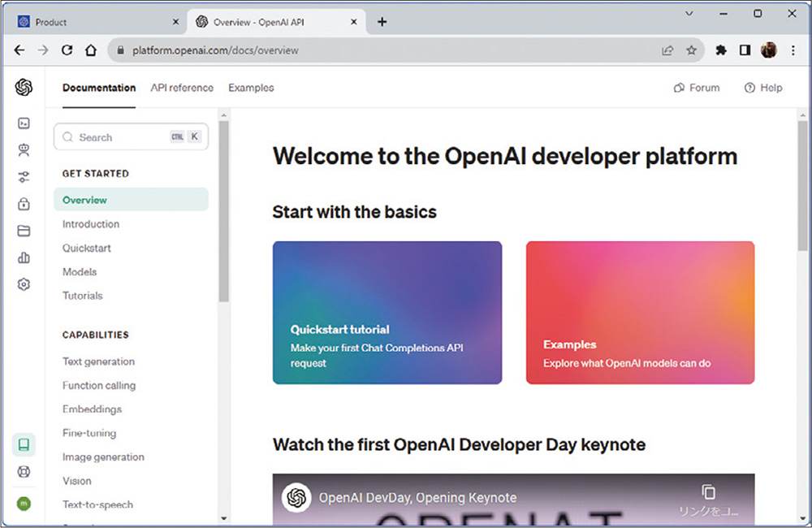The image size is (812, 528).
Task: Open the Playground terminal icon
Action: pos(24,122)
